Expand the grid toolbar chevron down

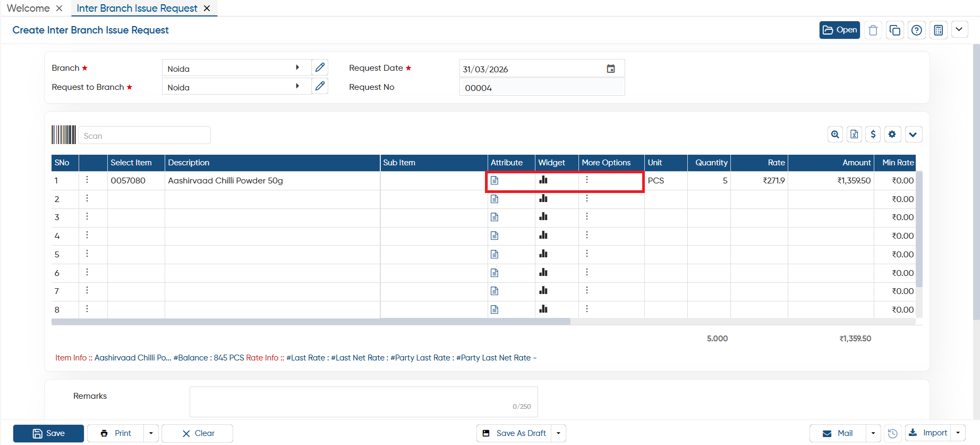(x=913, y=135)
